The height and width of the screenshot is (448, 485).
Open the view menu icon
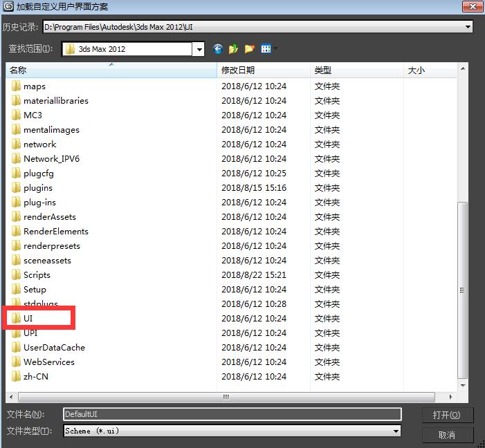[x=266, y=49]
